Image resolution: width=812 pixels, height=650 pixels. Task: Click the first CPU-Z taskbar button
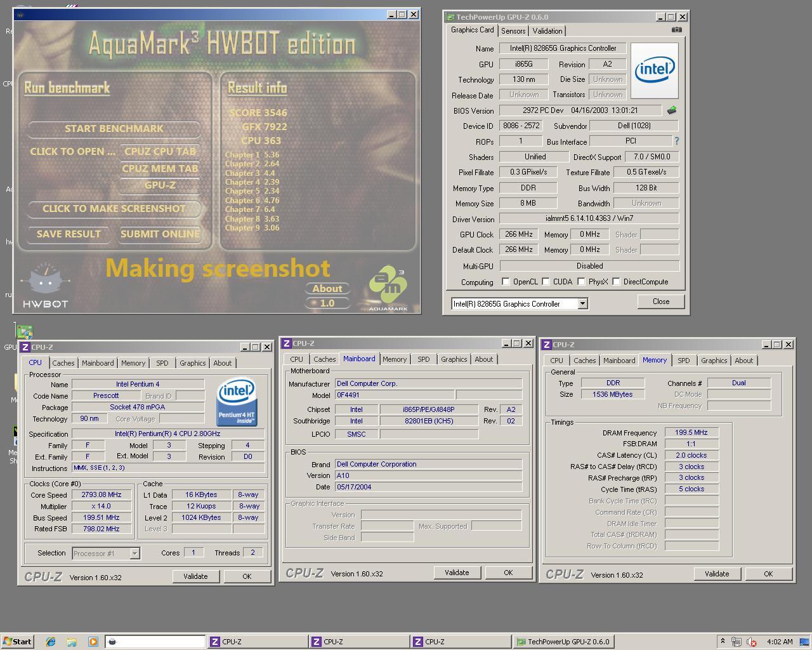click(258, 642)
